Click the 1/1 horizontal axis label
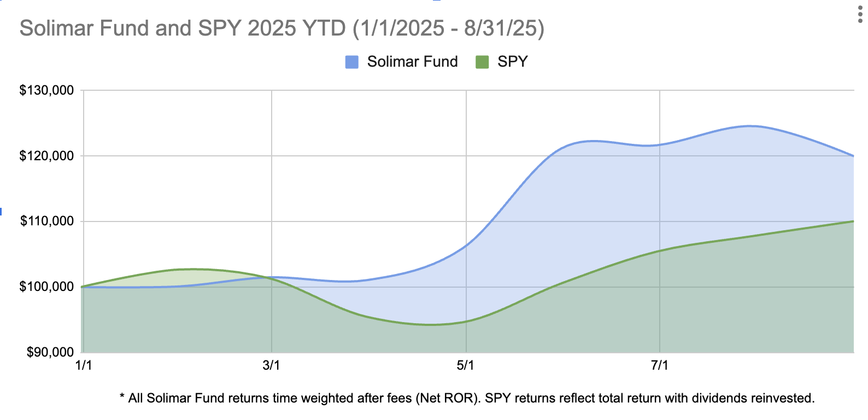Screen dimensions: 868x420 tap(83, 365)
